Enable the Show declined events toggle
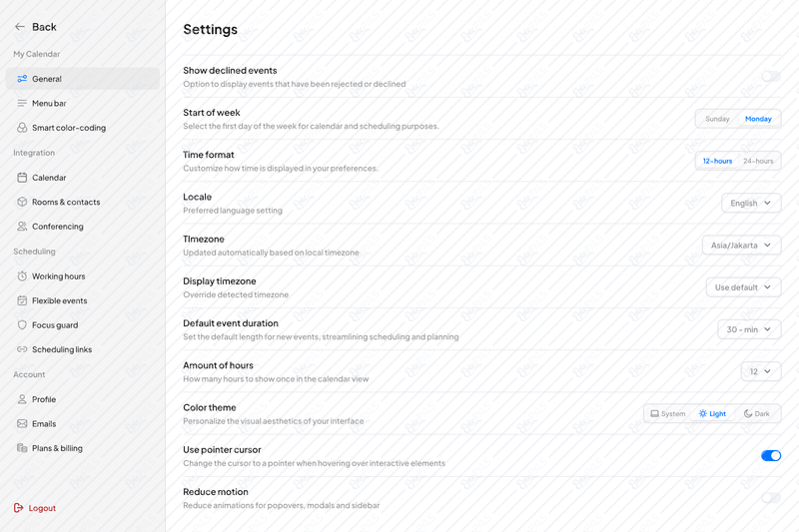The height and width of the screenshot is (532, 799). tap(771, 77)
